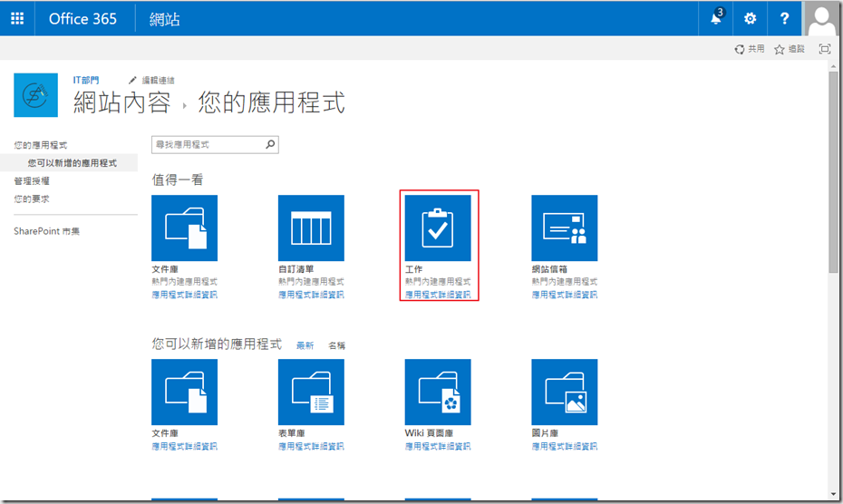Select the 網站信箱 site mailbox tile
This screenshot has width=843, height=504.
coord(565,228)
